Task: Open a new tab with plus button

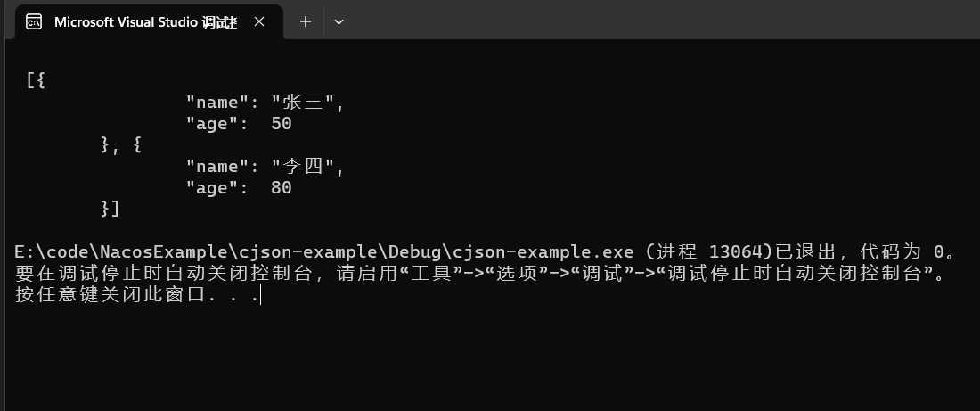Action: (306, 21)
